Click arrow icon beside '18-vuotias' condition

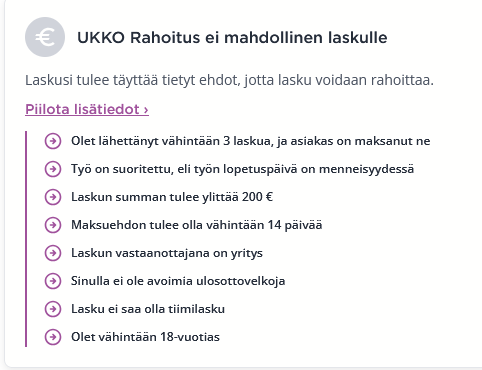pos(53,337)
